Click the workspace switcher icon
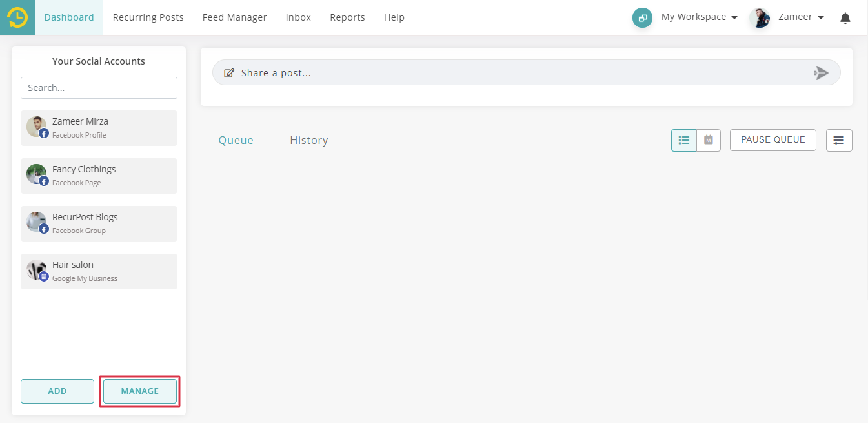 tap(642, 18)
